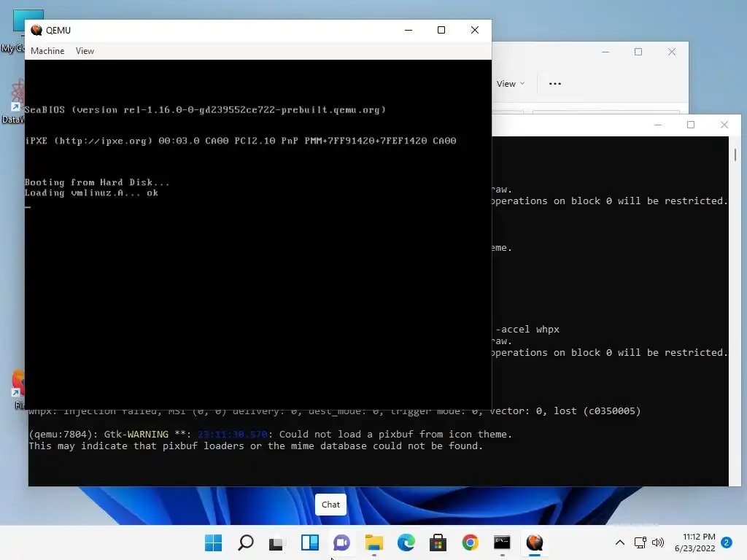Close the File Explorer window

[x=672, y=52]
